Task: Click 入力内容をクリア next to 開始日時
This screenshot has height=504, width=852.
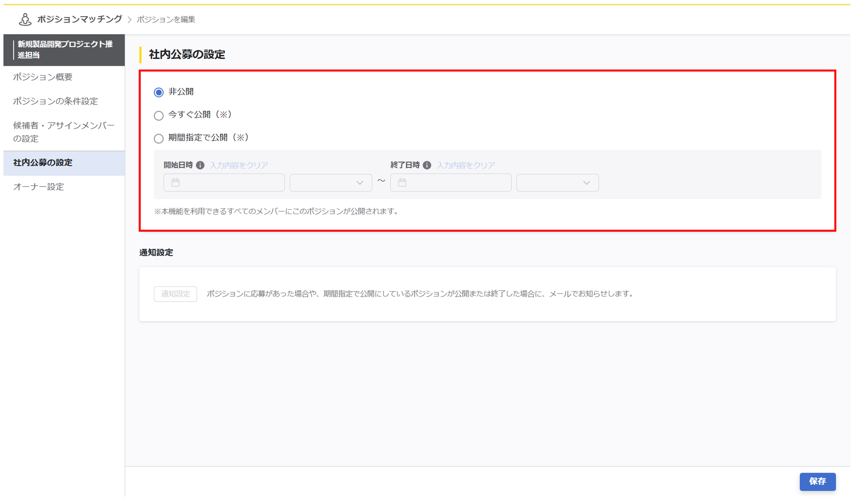Action: point(239,165)
